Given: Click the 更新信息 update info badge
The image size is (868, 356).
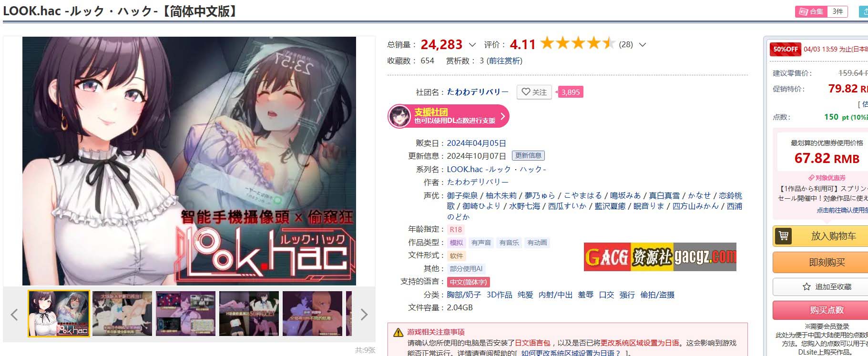Looking at the screenshot, I should [528, 156].
